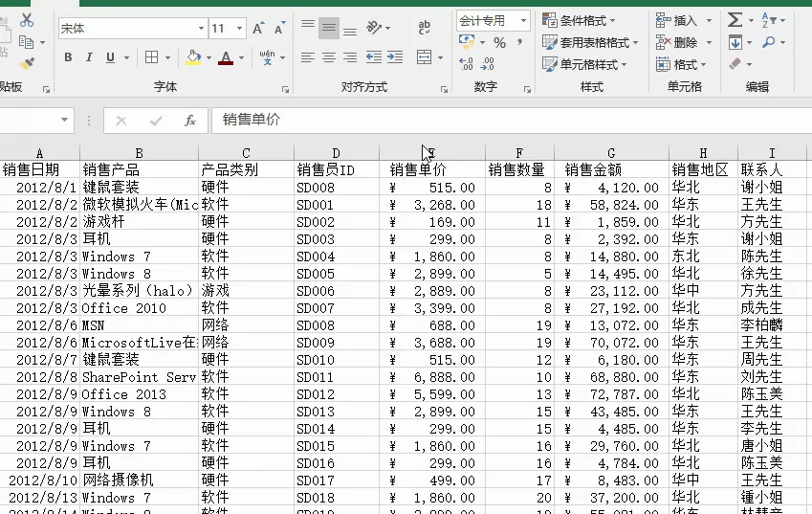This screenshot has width=812, height=514.
Task: Click formula bar showing 销售单价
Action: (512, 121)
